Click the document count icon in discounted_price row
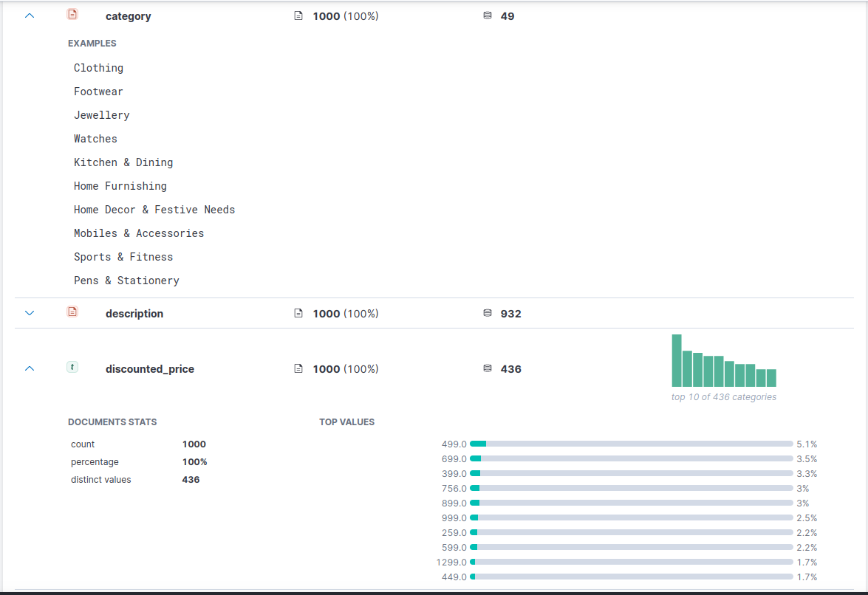868x595 pixels. (x=298, y=369)
